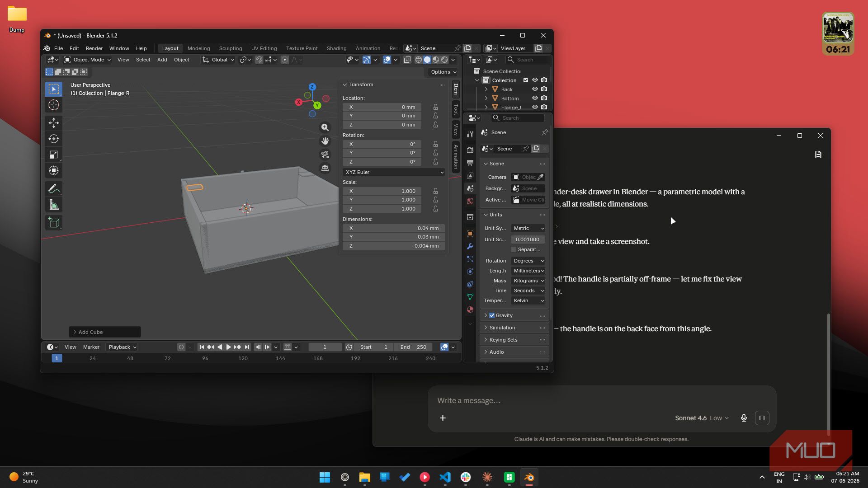Select the Add Cube tool in the toolbar

(54, 222)
